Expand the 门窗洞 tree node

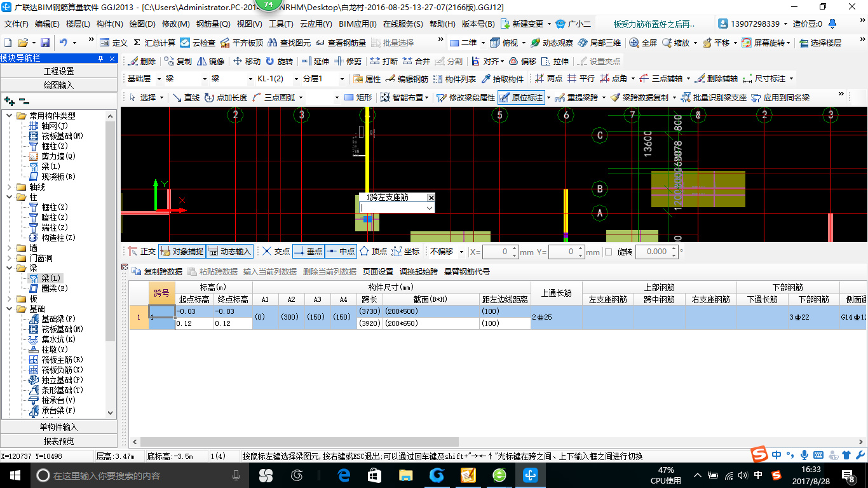(10, 258)
